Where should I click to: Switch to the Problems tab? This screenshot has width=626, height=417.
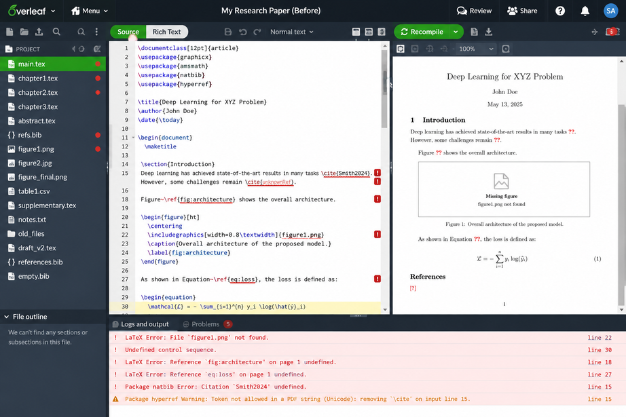208,324
